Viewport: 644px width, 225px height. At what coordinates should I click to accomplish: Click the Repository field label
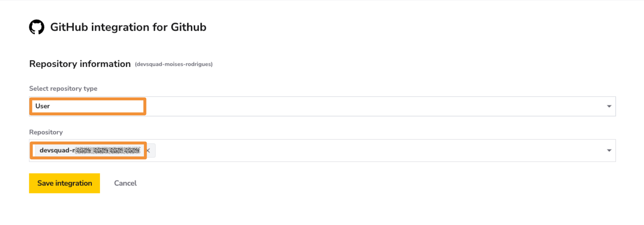(x=46, y=132)
